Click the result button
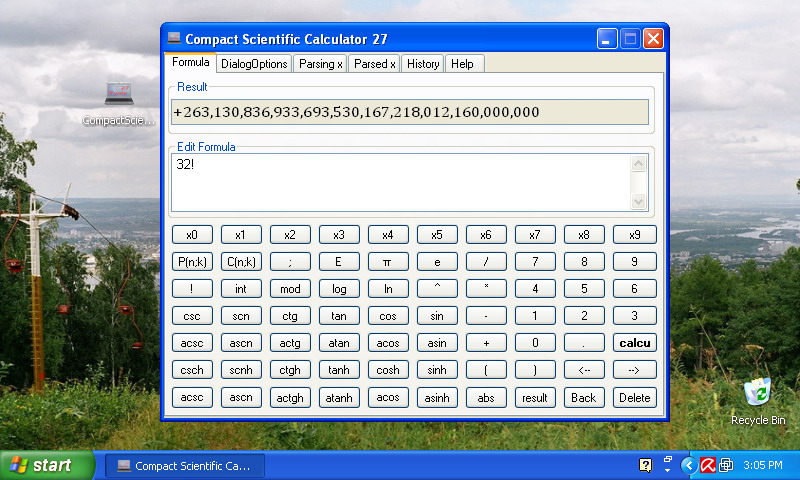Screen dimensions: 800x480 [535, 397]
